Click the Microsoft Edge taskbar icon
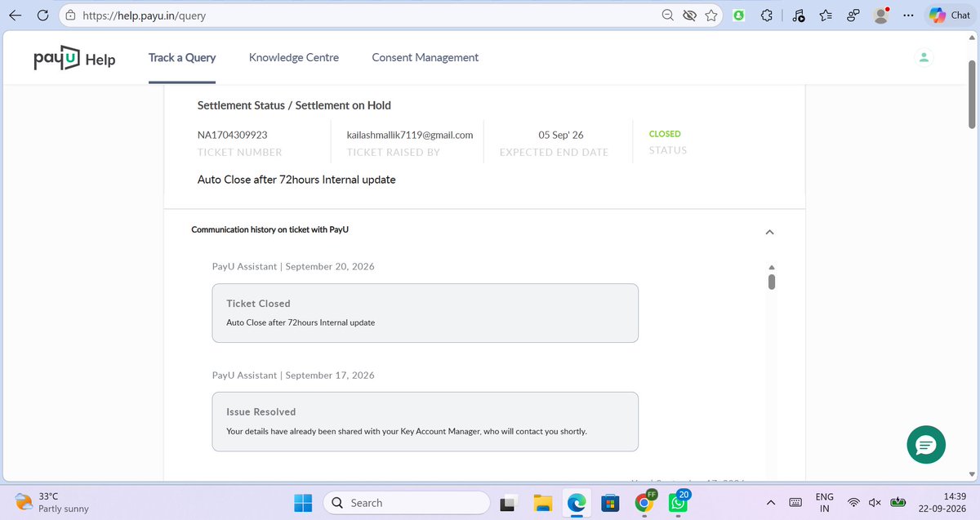This screenshot has width=980, height=520. (577, 503)
